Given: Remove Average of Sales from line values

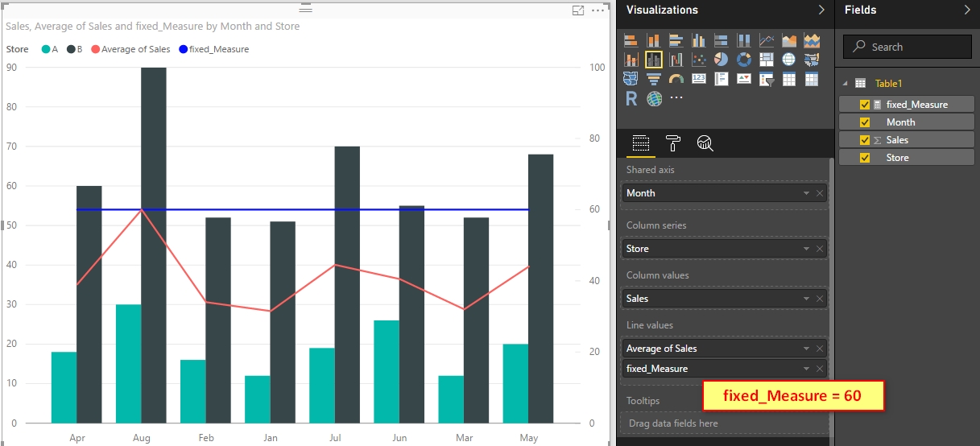Looking at the screenshot, I should coord(820,349).
